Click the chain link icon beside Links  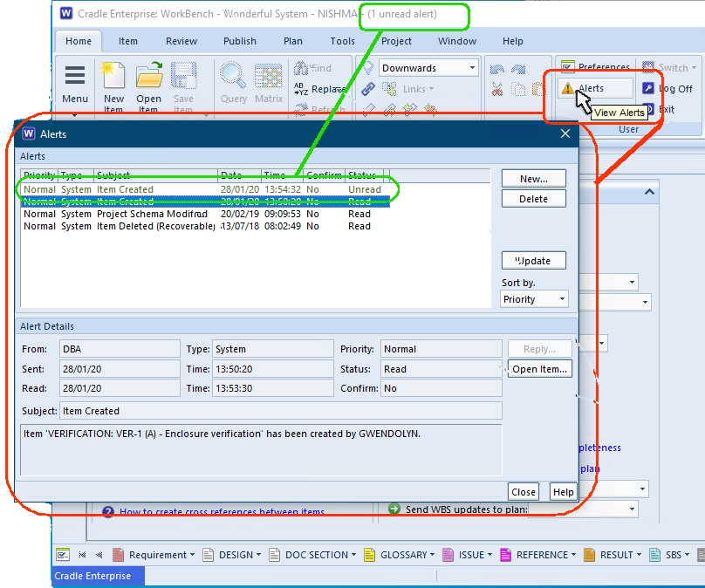[368, 89]
